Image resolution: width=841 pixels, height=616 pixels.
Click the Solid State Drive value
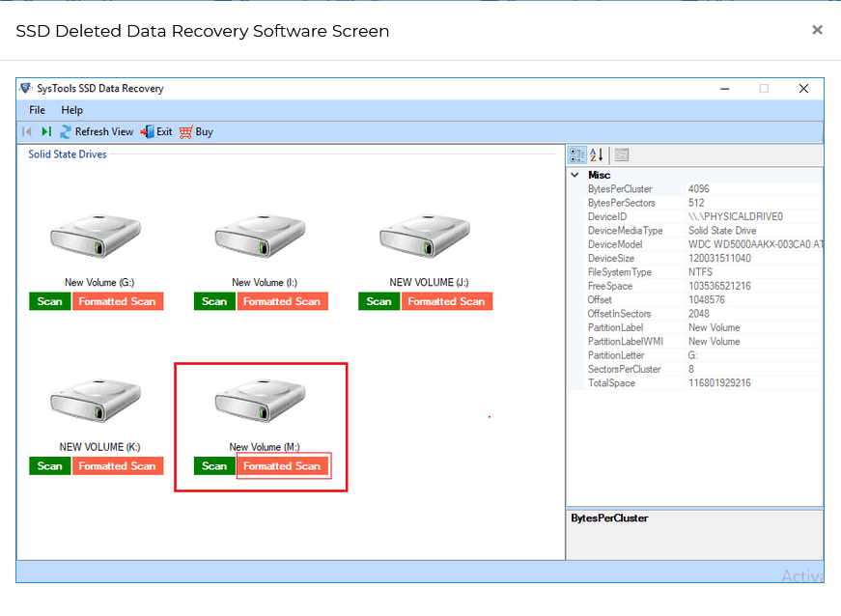coord(722,231)
